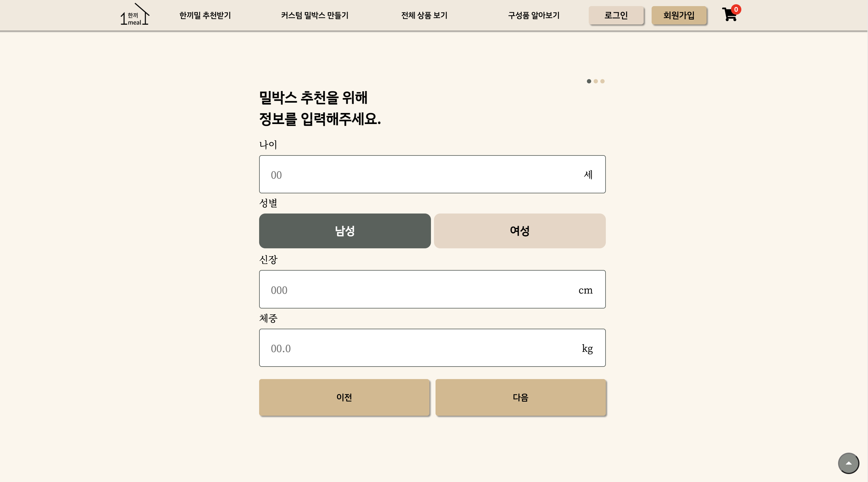Click the 로그인 button
The image size is (868, 482).
pos(616,15)
